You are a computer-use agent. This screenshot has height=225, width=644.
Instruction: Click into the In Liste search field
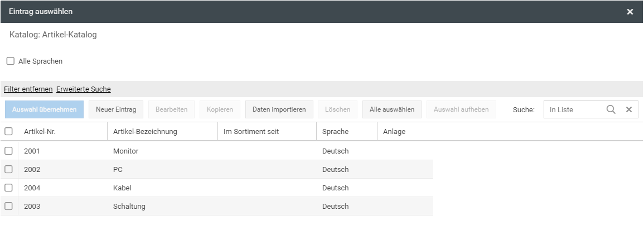tap(574, 109)
